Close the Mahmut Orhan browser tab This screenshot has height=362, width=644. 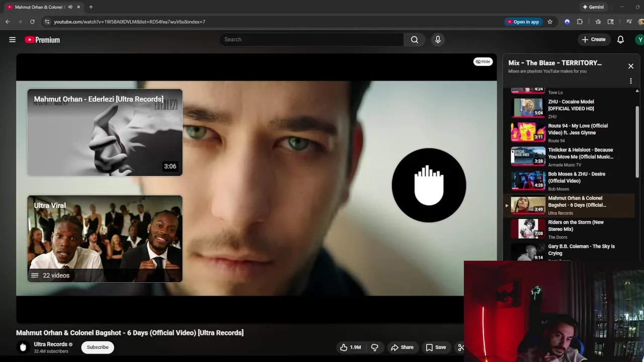point(78,7)
